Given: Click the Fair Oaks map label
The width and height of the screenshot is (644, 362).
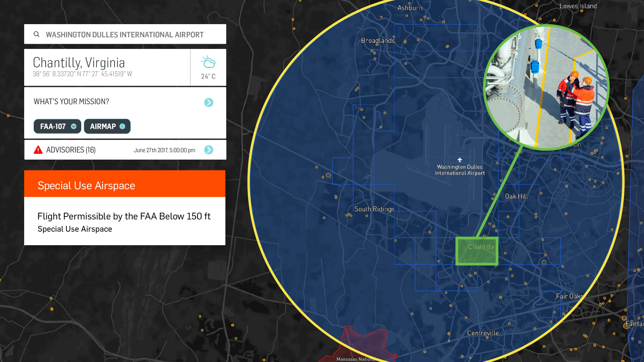Looking at the screenshot, I should pos(569,296).
